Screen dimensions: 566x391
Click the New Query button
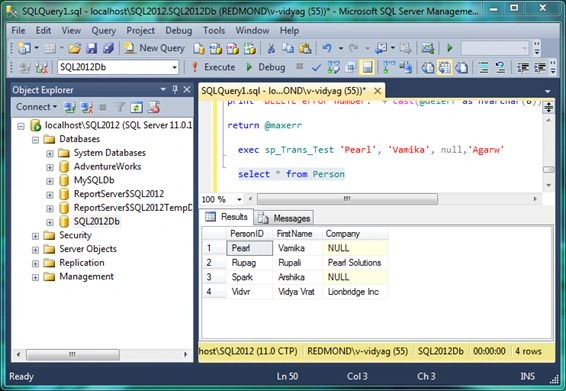(154, 48)
